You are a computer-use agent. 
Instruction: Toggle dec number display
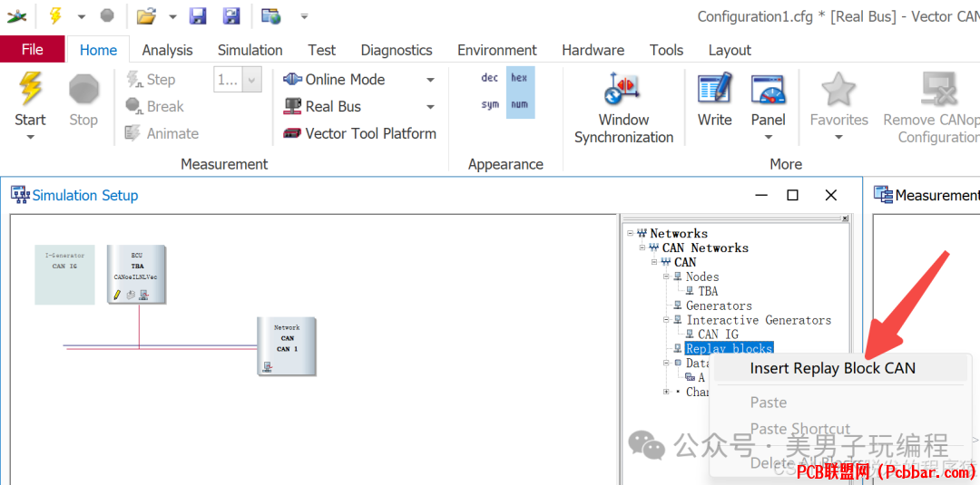tap(490, 78)
